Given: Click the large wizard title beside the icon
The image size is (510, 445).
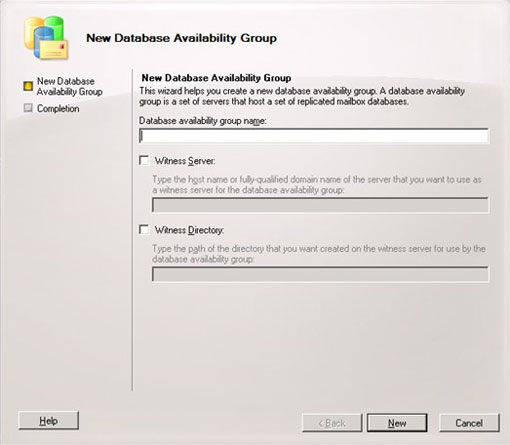Looking at the screenshot, I should pos(181,38).
